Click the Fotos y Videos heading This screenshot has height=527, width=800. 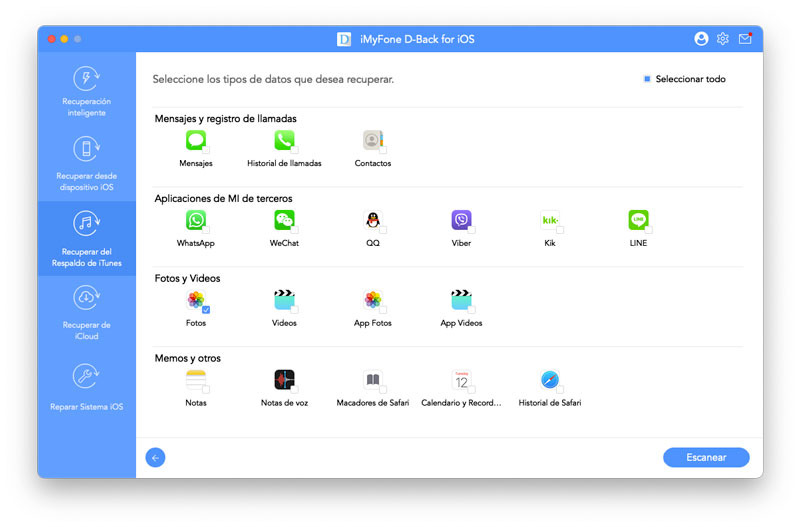coord(187,279)
